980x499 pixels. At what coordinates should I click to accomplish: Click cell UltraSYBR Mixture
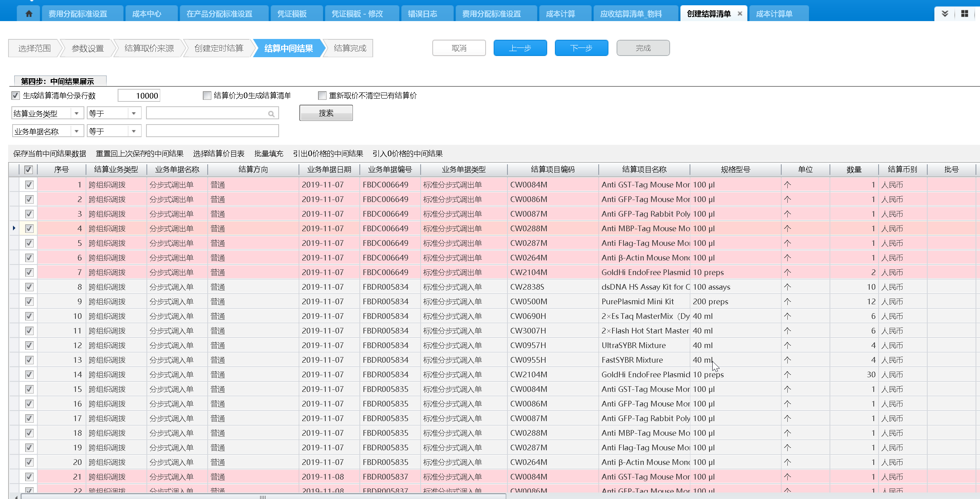point(644,345)
